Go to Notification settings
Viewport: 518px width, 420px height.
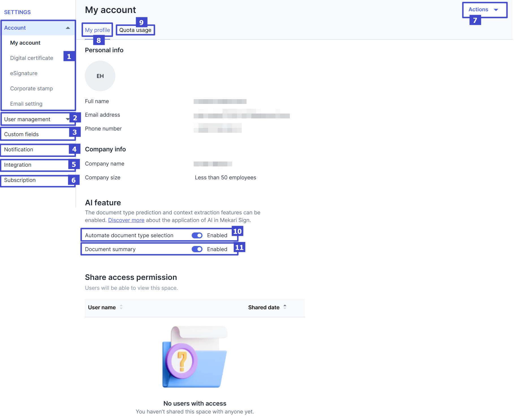(19, 149)
